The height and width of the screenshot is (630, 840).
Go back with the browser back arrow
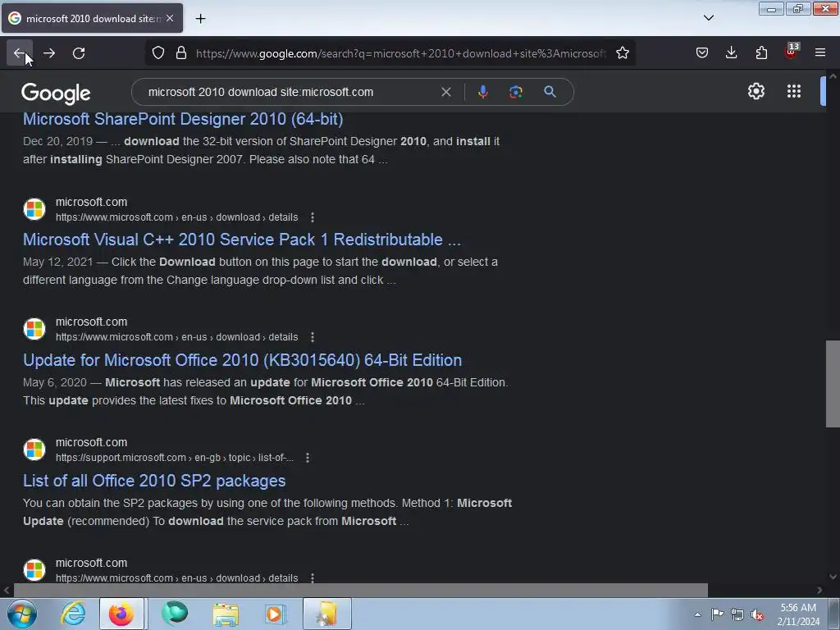(20, 53)
